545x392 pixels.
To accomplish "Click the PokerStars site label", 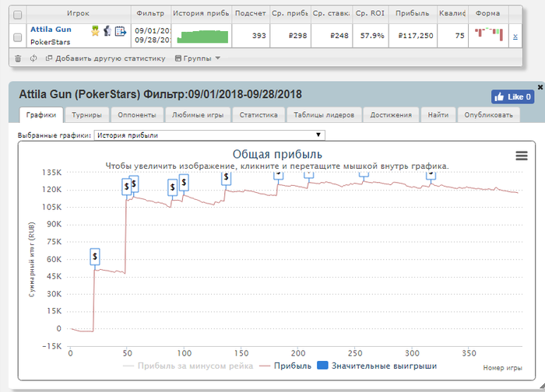I will click(x=51, y=42).
